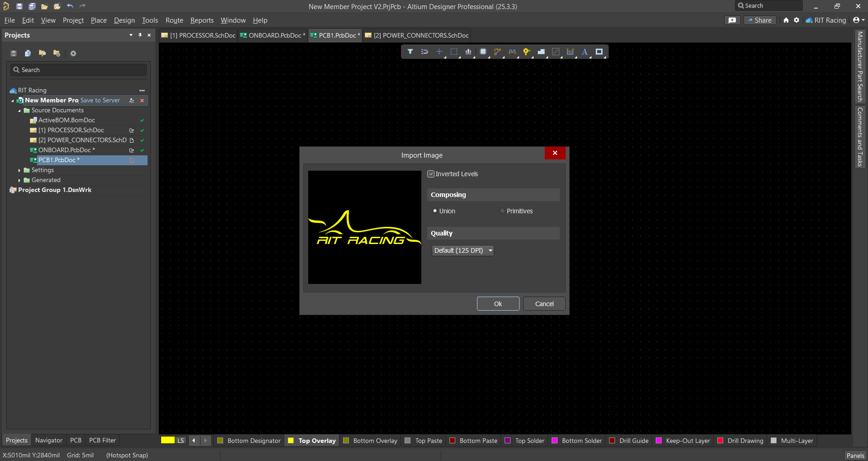This screenshot has width=868, height=461.
Task: Click the layer tabs scroll left arrow
Action: [194, 440]
